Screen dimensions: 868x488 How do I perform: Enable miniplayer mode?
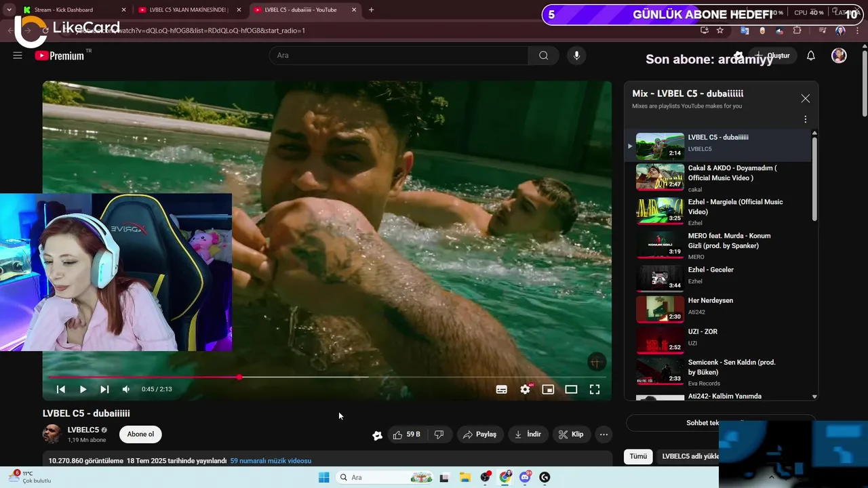point(548,389)
